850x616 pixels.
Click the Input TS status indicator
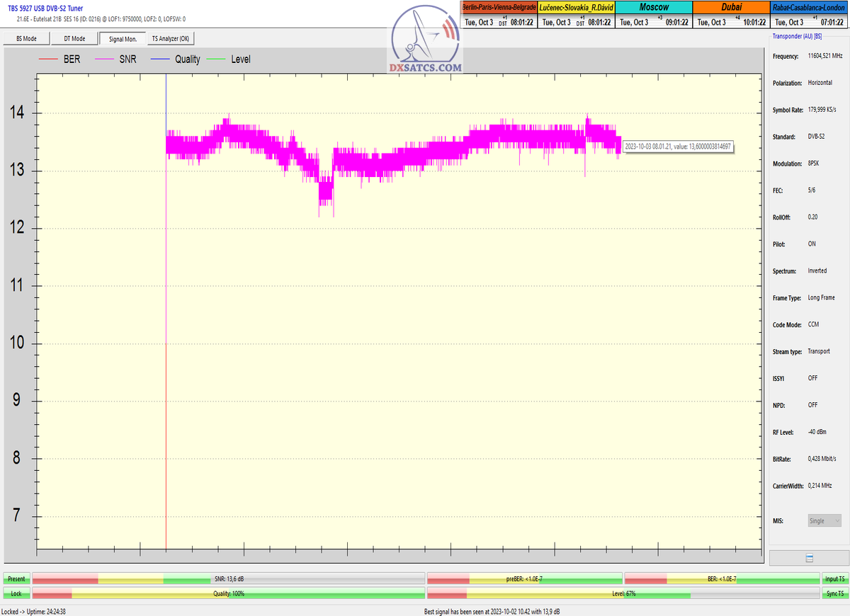834,578
